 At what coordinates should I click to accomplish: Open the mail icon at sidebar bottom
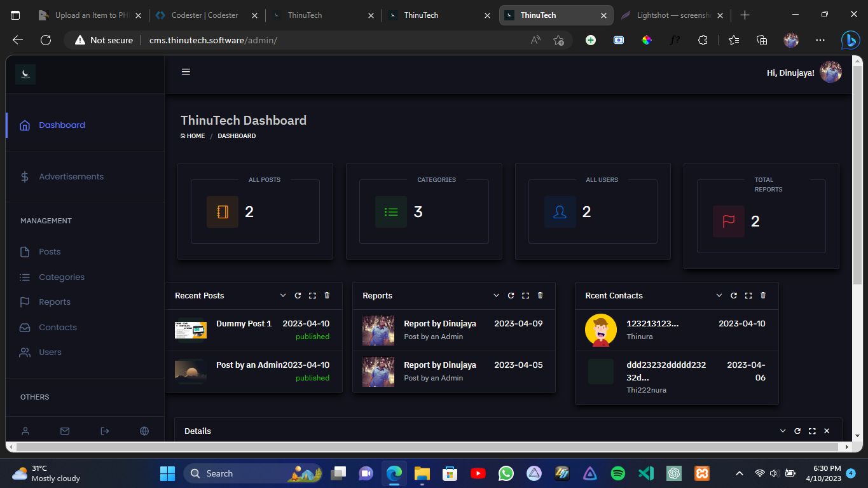(x=65, y=431)
